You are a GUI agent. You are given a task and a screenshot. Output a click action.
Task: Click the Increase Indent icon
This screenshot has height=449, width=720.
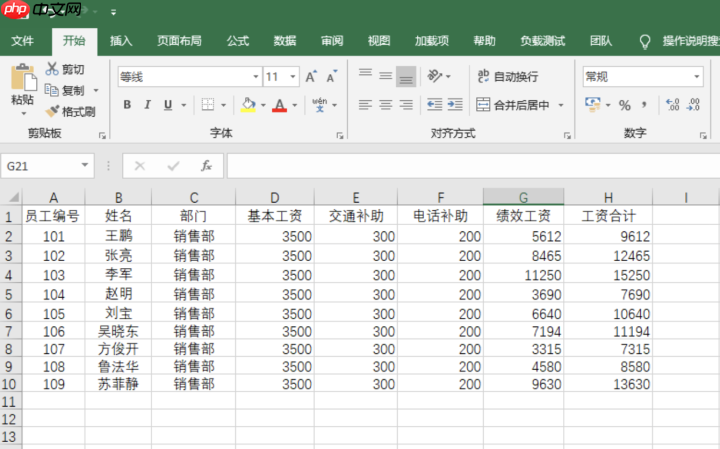(455, 105)
